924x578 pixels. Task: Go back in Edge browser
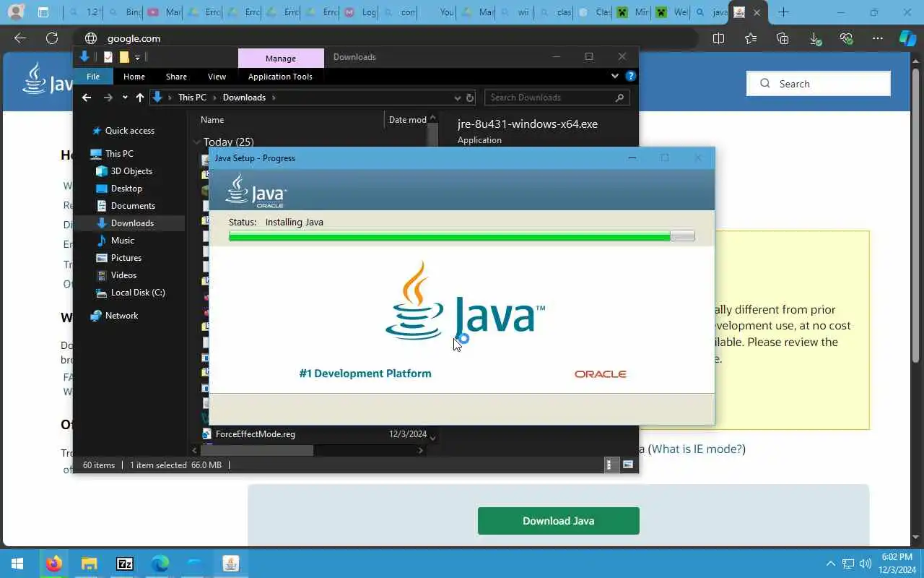[20, 38]
